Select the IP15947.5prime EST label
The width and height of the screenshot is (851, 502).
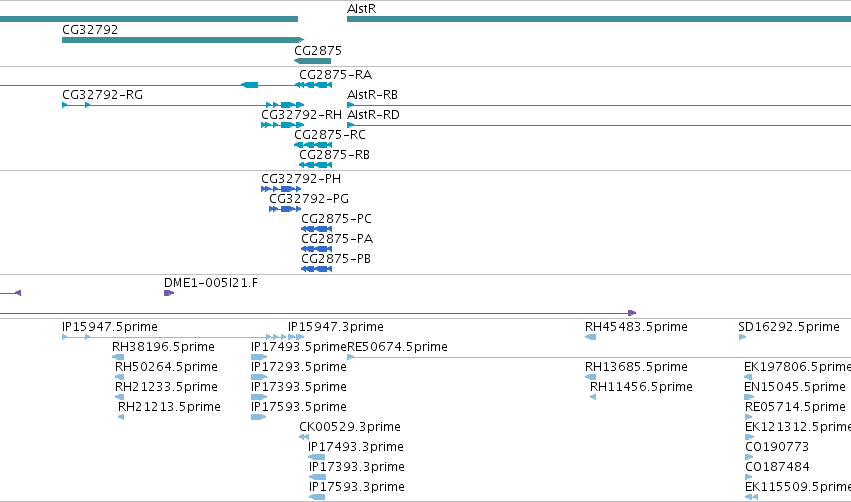coord(110,327)
